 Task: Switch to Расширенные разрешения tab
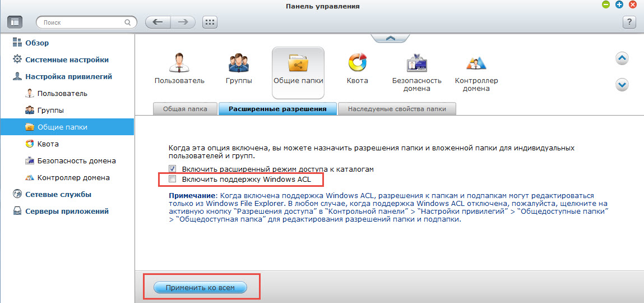(x=277, y=109)
